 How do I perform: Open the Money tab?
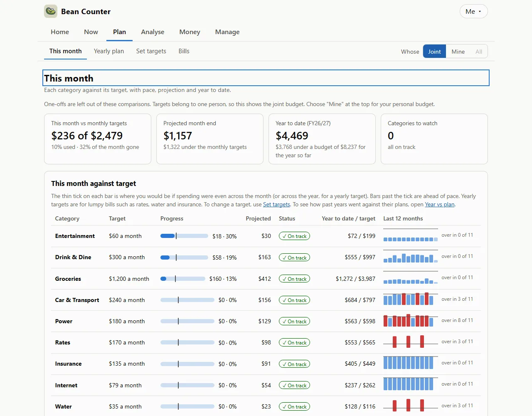[x=190, y=32]
